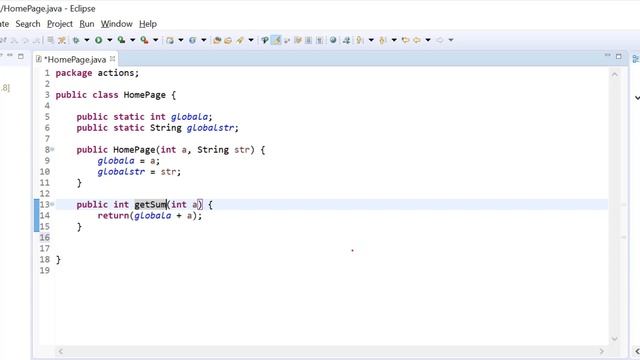Select the *HomePage.java editor tab
Image resolution: width=640 pixels, height=360 pixels.
tap(76, 59)
